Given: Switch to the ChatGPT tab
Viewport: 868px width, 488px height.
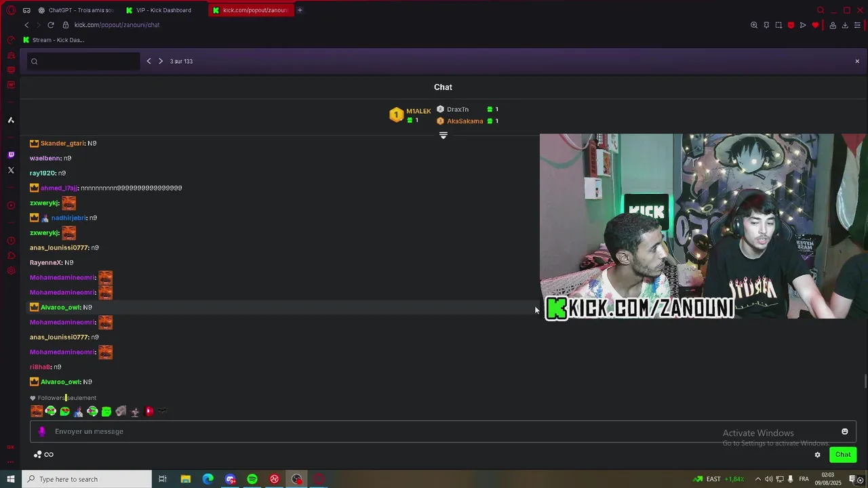Looking at the screenshot, I should (x=76, y=10).
